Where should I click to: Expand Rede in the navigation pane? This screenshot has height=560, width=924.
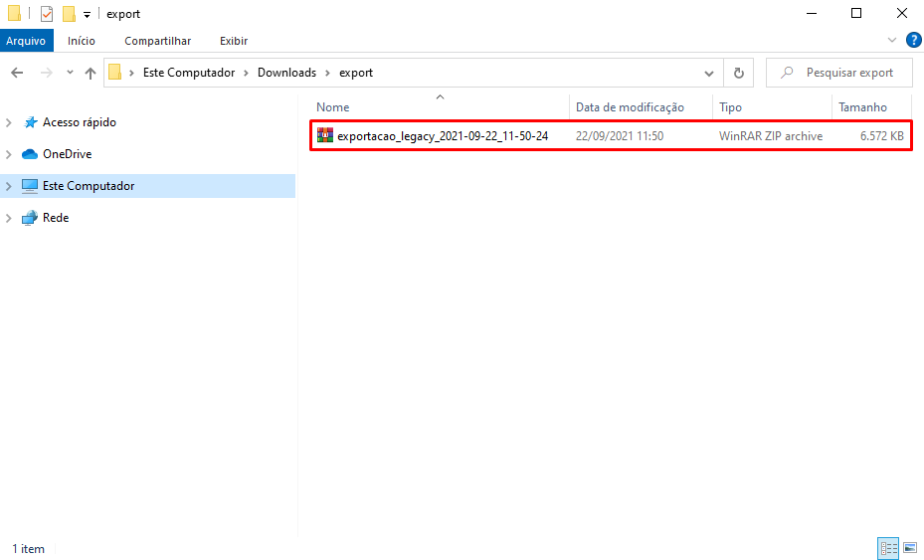tap(9, 218)
